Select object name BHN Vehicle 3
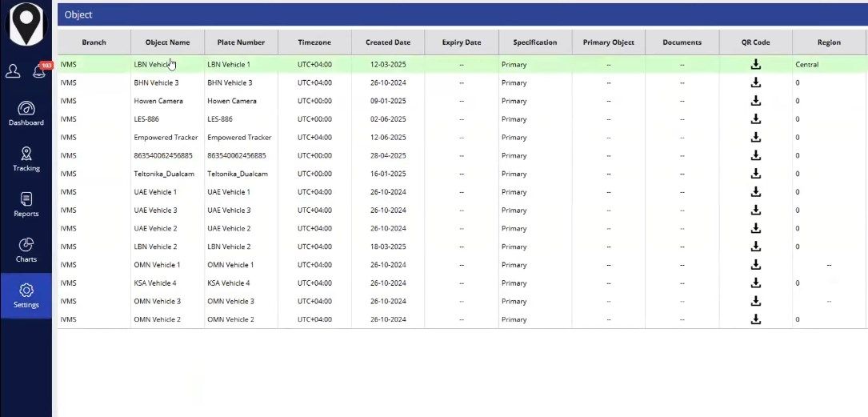Viewport: 868px width, 417px height. click(156, 82)
